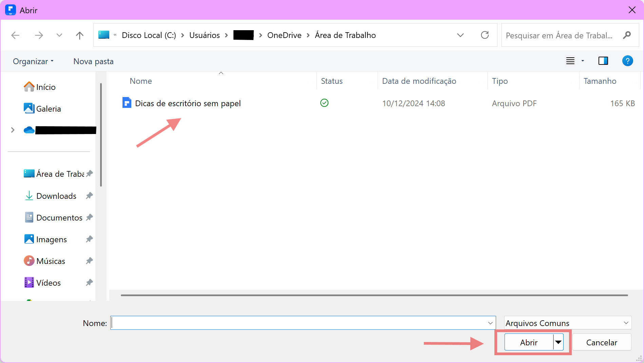This screenshot has height=363, width=644.
Task: Click Nova pasta in the toolbar
Action: point(93,61)
